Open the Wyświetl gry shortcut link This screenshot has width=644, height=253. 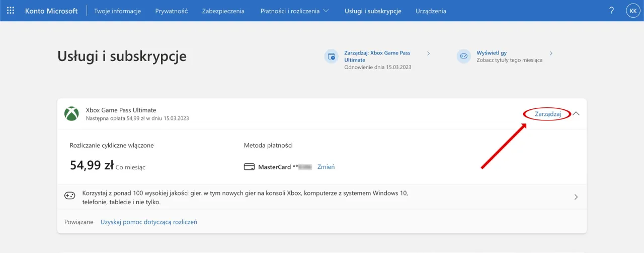[x=492, y=53]
